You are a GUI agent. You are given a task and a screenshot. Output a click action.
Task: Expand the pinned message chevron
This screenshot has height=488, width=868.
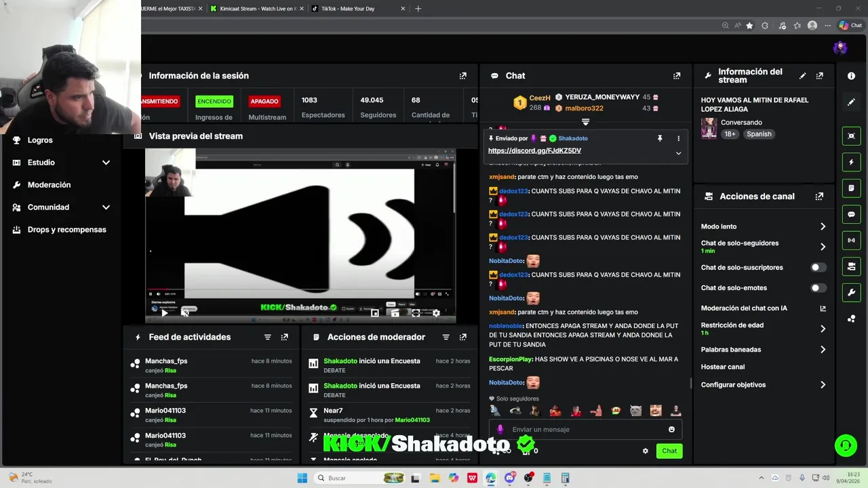pyautogui.click(x=678, y=153)
